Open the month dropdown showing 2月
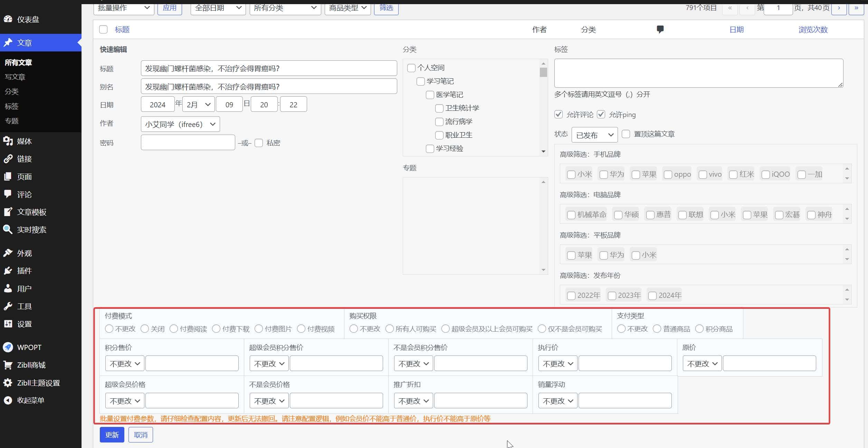The image size is (868, 448). coord(198,104)
